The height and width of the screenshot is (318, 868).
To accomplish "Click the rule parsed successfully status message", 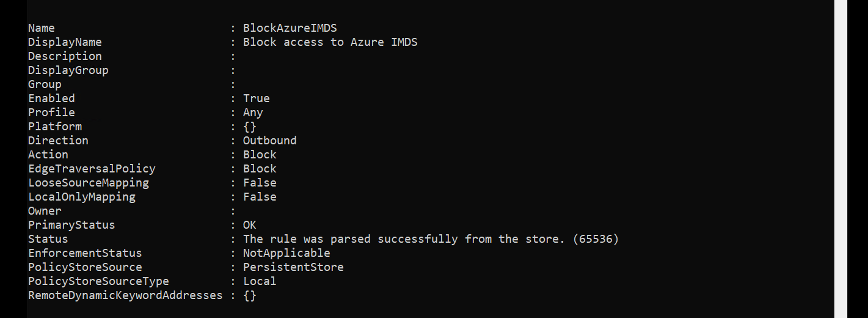I will (x=431, y=239).
